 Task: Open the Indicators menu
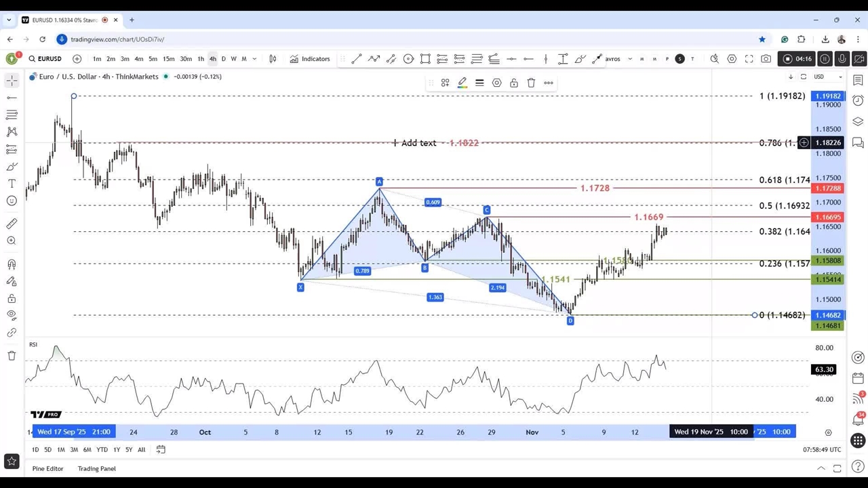(310, 59)
